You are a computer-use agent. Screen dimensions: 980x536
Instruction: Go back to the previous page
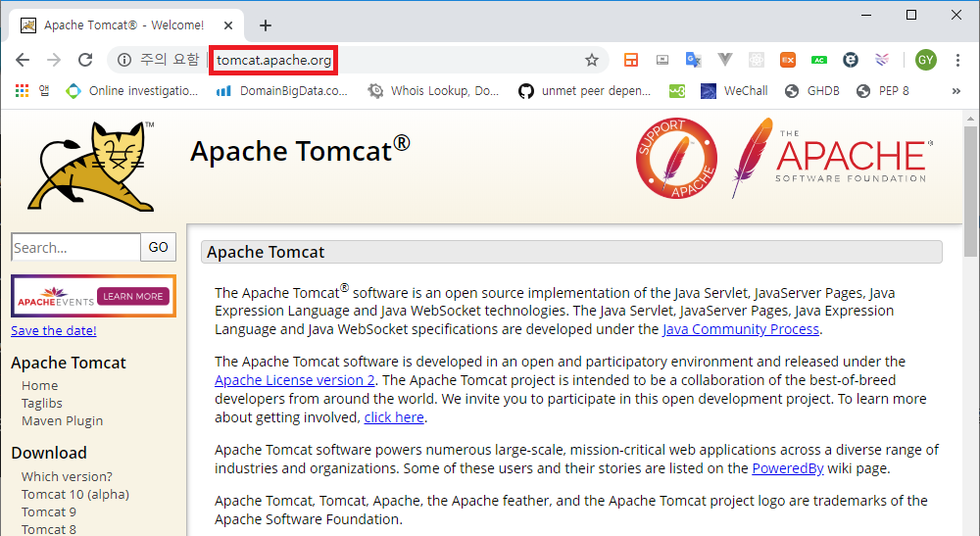23,60
